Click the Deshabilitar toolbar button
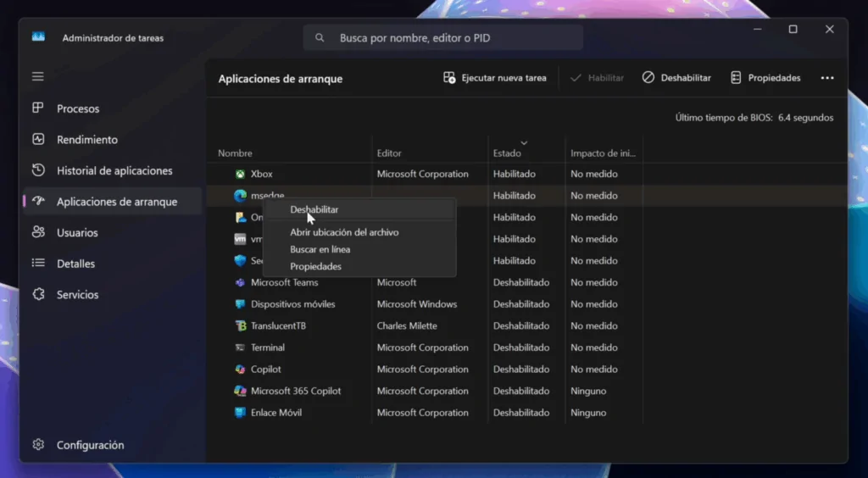 coord(676,78)
